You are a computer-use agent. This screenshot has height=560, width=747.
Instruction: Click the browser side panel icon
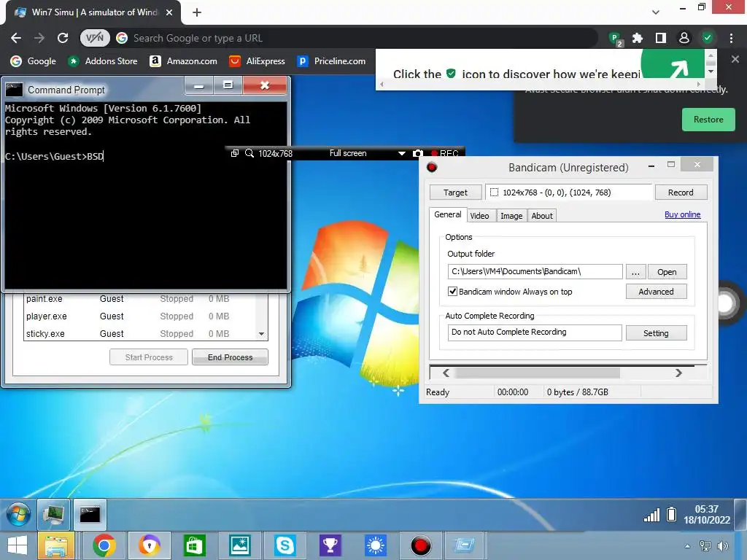point(661,38)
